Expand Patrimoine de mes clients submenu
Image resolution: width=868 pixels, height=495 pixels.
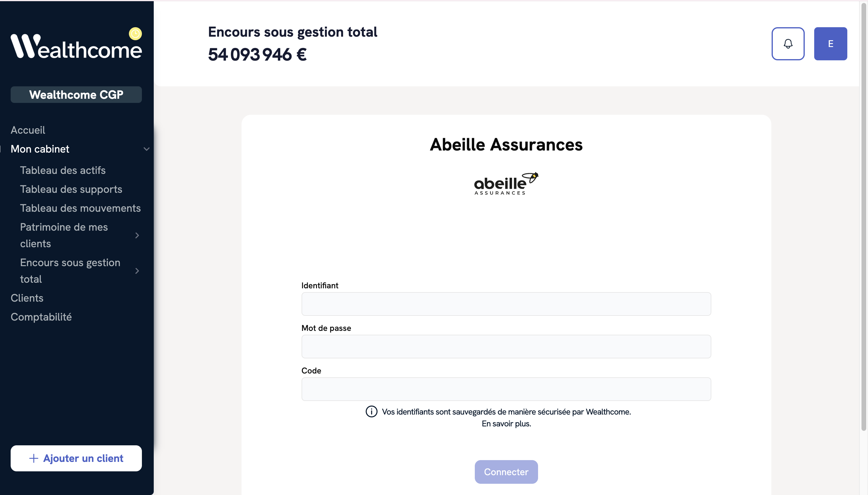pyautogui.click(x=137, y=235)
